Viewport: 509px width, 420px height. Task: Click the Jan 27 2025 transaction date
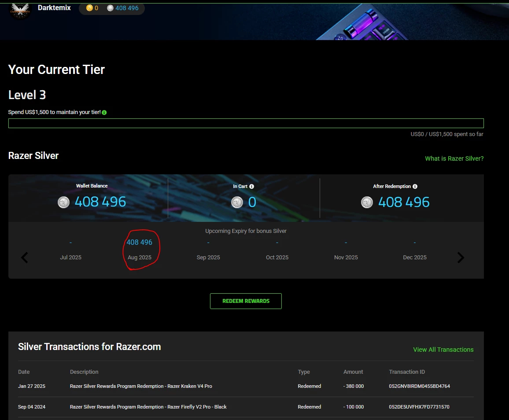[32, 386]
